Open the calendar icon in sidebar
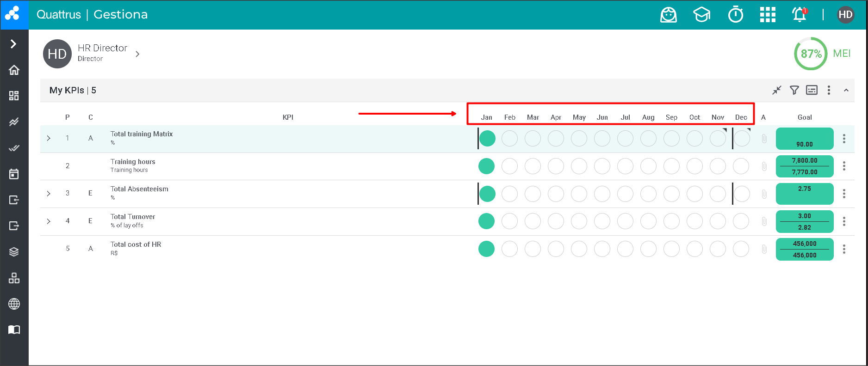The height and width of the screenshot is (366, 868). tap(14, 174)
